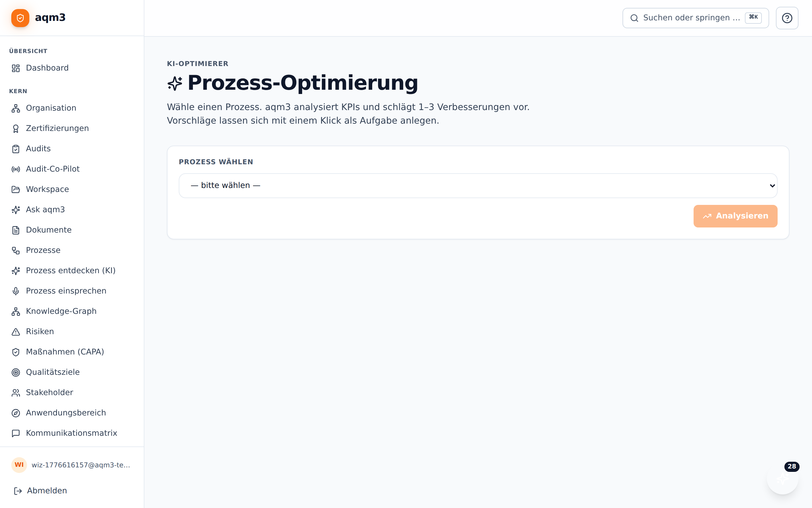Click the Suchen oder springen search field
Screen dimensions: 812x508
tap(695, 18)
